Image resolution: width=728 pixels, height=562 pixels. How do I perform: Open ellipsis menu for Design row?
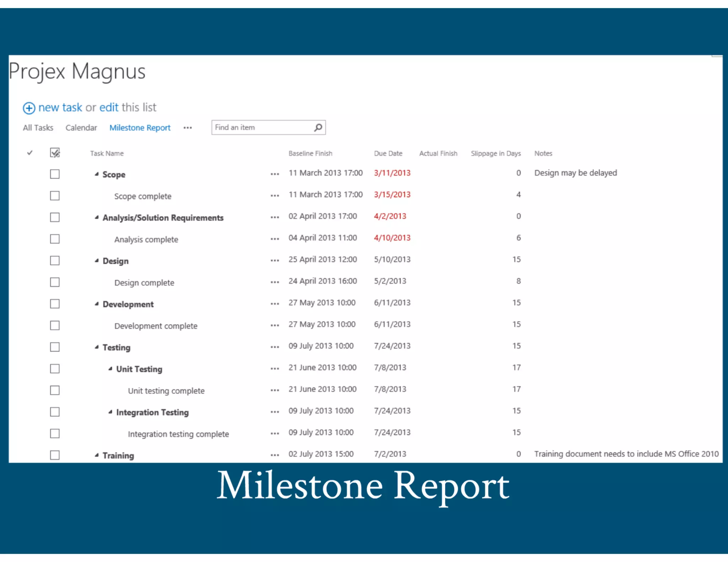pos(275,261)
